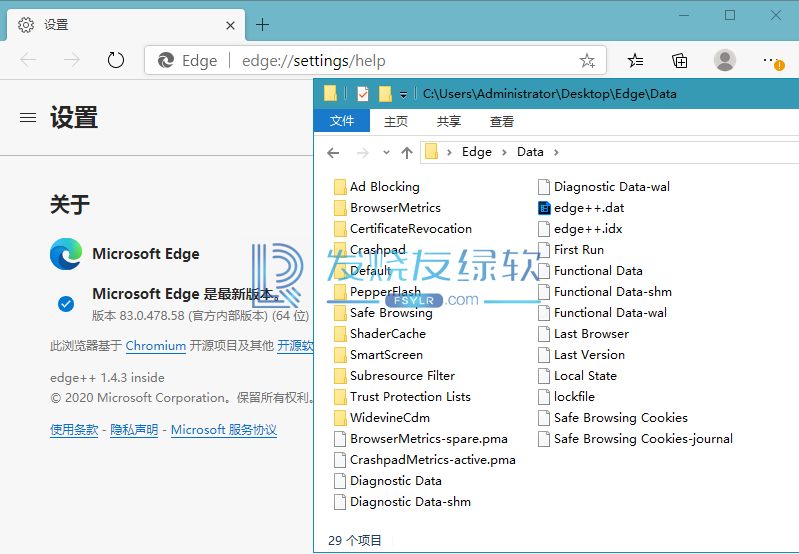Select the WidevineCdm folder
Image resolution: width=799 pixels, height=554 pixels.
(x=382, y=417)
